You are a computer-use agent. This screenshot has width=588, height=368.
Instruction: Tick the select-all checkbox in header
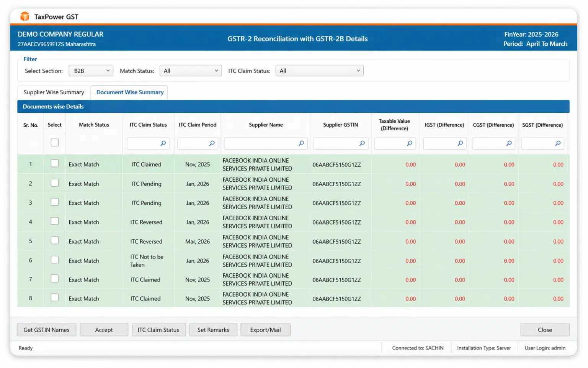pos(55,143)
